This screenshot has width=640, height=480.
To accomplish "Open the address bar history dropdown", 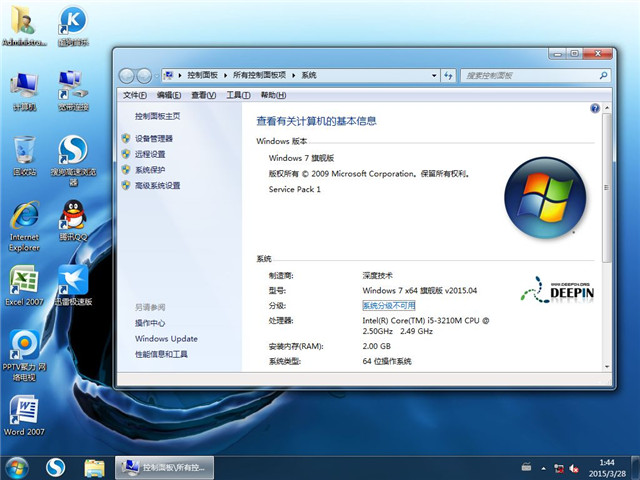I will (x=433, y=76).
